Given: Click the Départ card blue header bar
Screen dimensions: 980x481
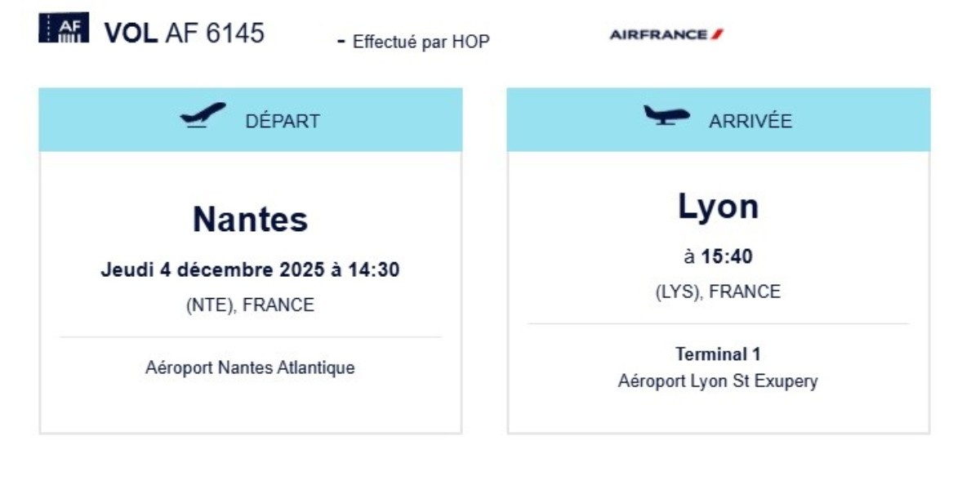Looking at the screenshot, I should [x=250, y=120].
